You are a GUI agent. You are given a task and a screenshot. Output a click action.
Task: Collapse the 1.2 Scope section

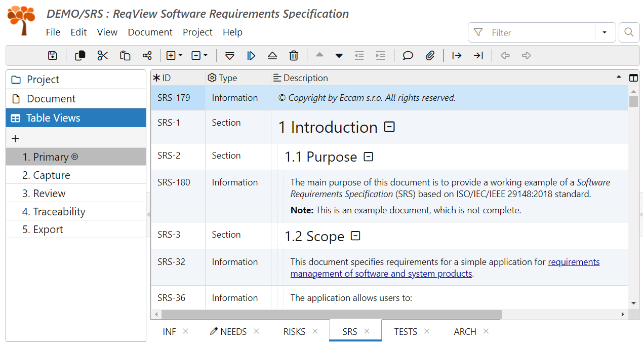(355, 236)
